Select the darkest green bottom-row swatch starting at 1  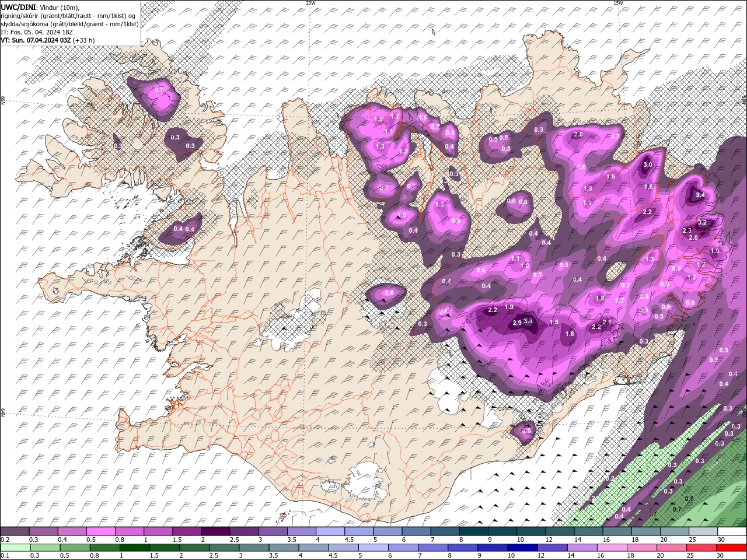134,548
